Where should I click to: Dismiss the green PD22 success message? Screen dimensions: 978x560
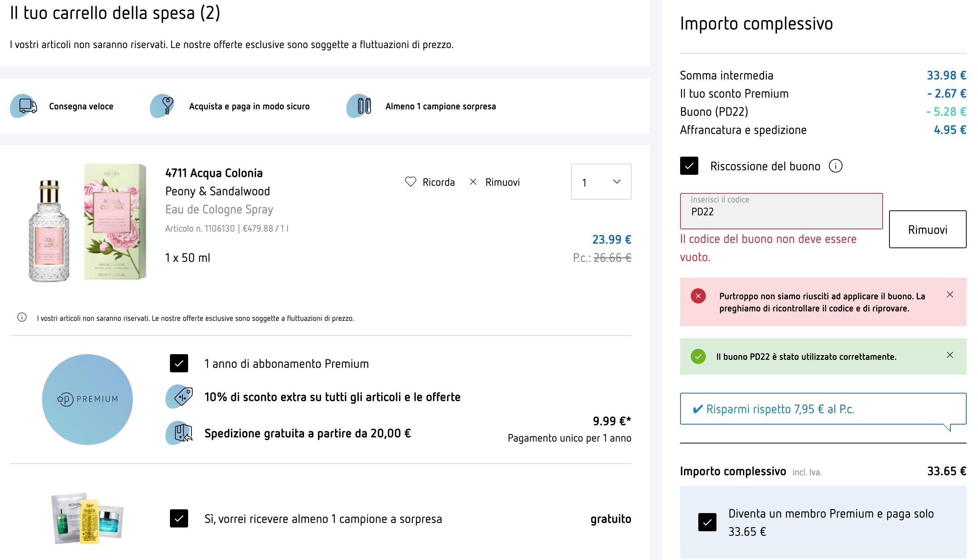[x=950, y=355]
